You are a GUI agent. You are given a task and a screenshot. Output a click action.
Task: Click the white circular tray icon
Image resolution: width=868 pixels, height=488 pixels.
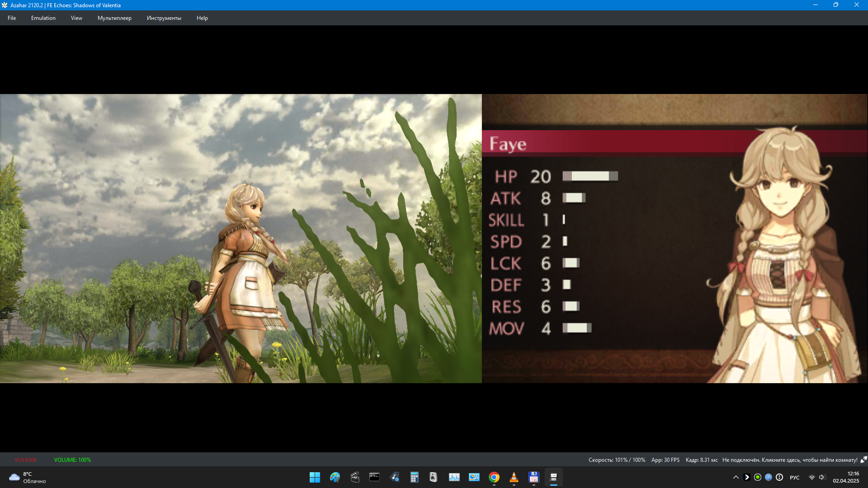779,477
